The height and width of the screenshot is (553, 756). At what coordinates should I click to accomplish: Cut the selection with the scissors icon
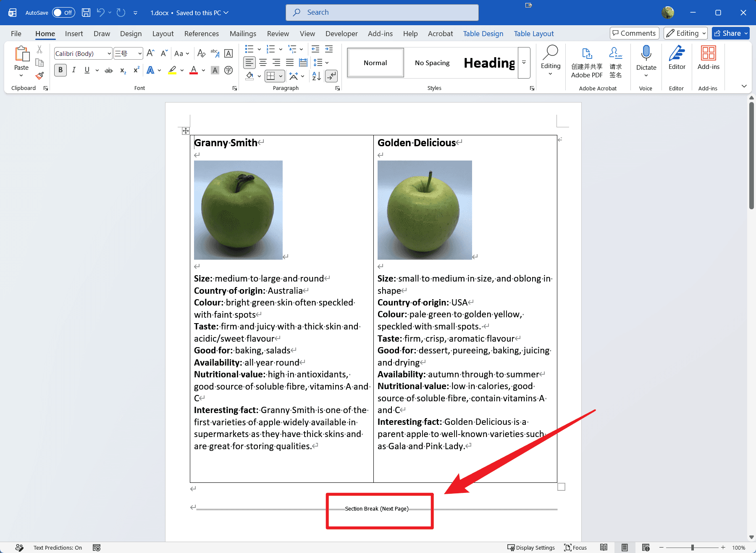click(x=39, y=50)
